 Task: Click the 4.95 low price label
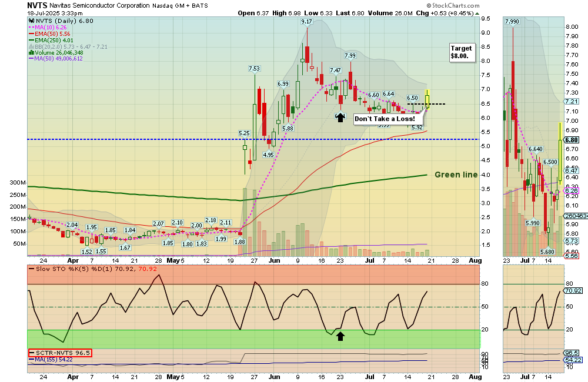click(269, 155)
